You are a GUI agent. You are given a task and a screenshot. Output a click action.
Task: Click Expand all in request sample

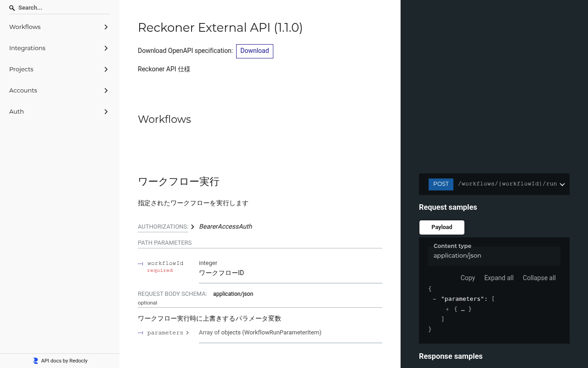tap(499, 278)
